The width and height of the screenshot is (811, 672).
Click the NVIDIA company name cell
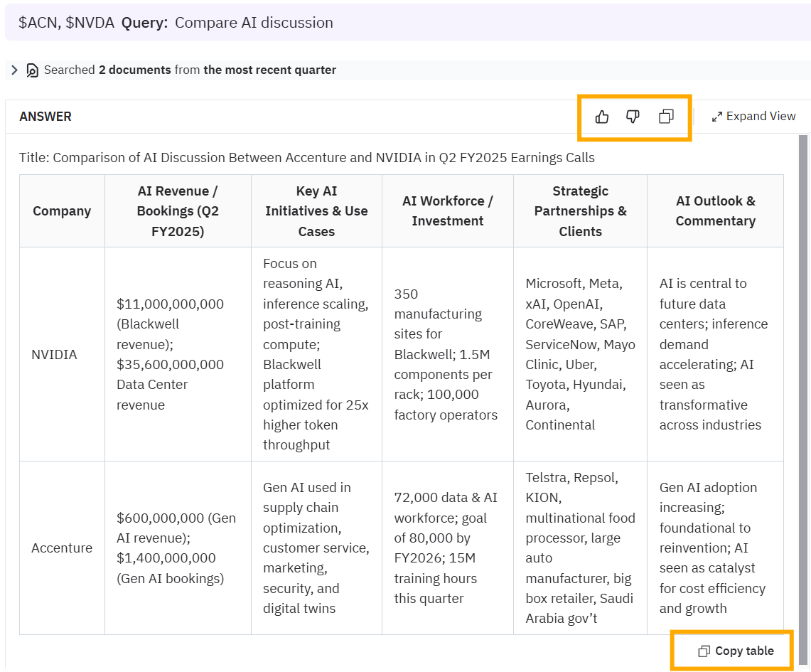54,354
